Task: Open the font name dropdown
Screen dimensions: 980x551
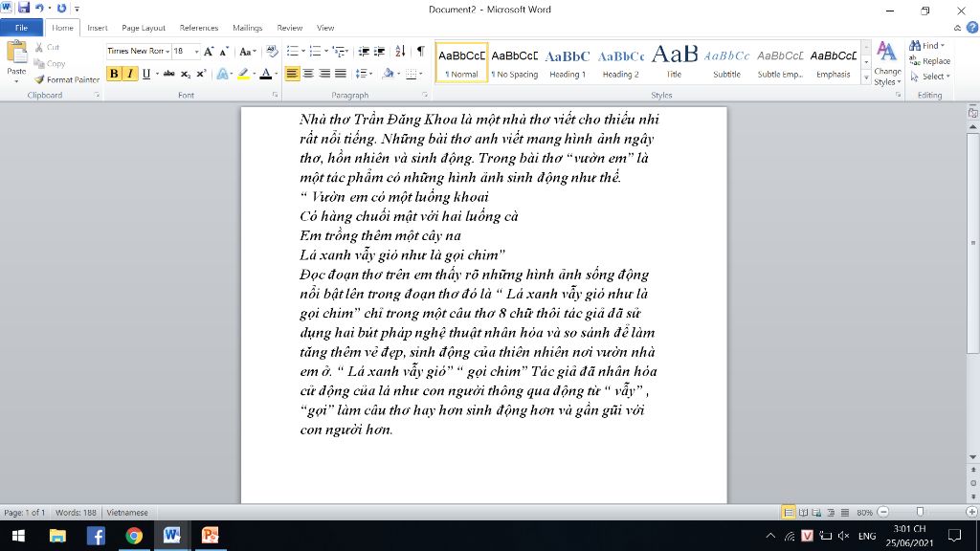Action: click(x=167, y=51)
